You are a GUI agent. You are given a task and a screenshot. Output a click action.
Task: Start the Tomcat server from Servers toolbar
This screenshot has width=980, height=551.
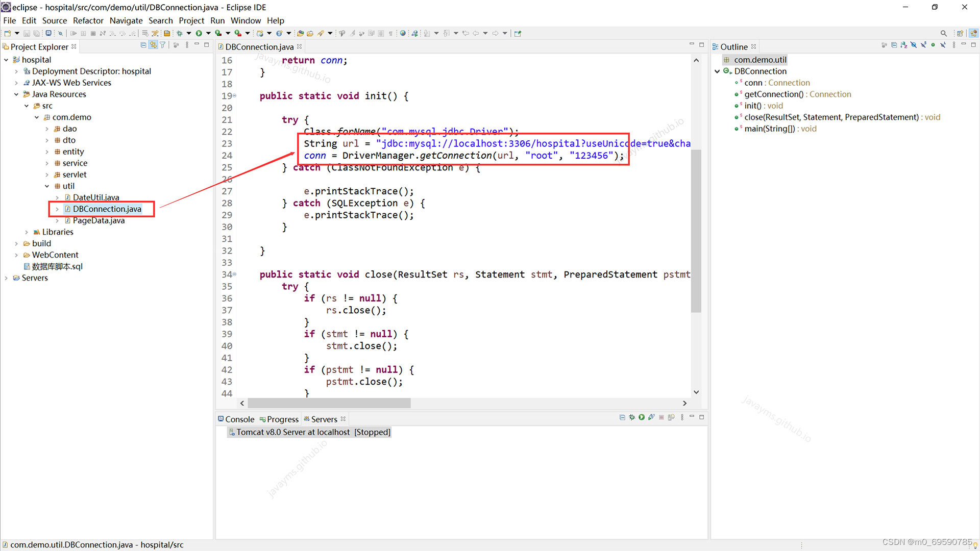[x=642, y=417]
